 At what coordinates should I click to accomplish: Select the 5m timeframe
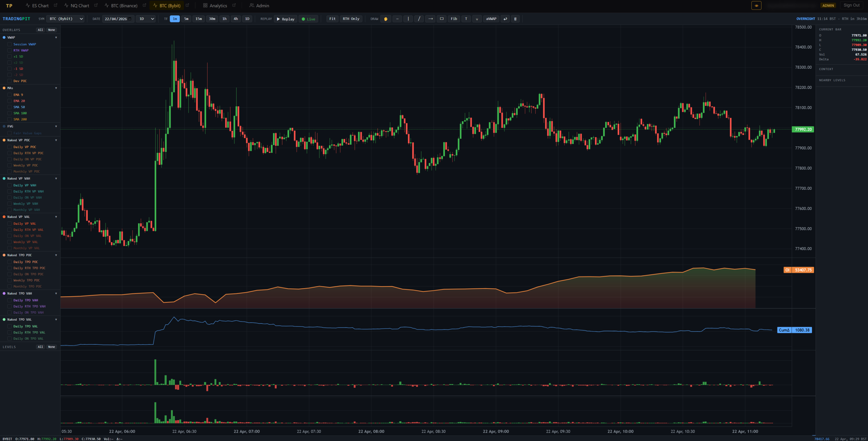click(186, 19)
